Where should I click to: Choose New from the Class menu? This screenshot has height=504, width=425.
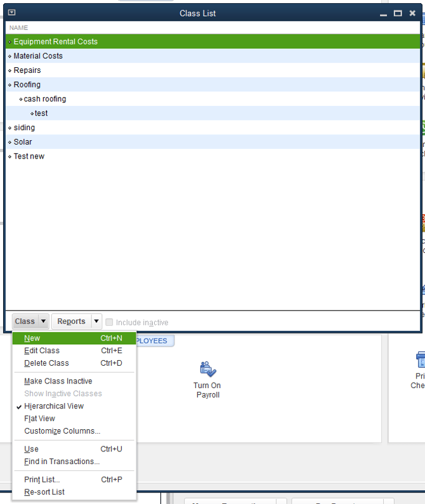tap(32, 339)
